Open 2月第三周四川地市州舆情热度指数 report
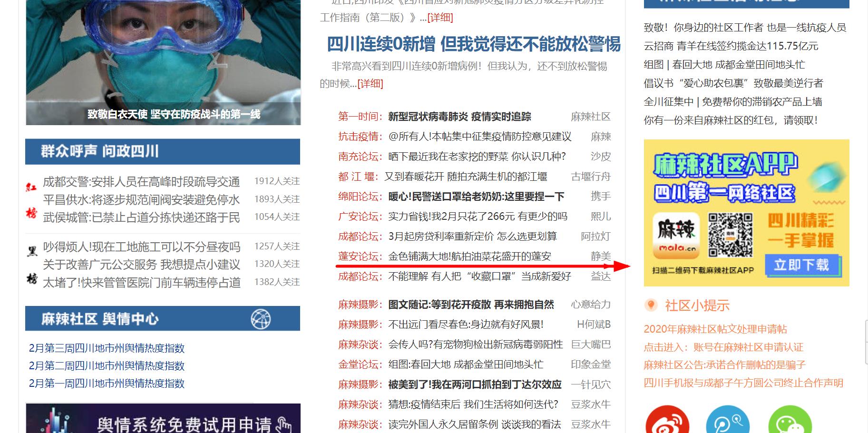The width and height of the screenshot is (868, 433). point(107,348)
